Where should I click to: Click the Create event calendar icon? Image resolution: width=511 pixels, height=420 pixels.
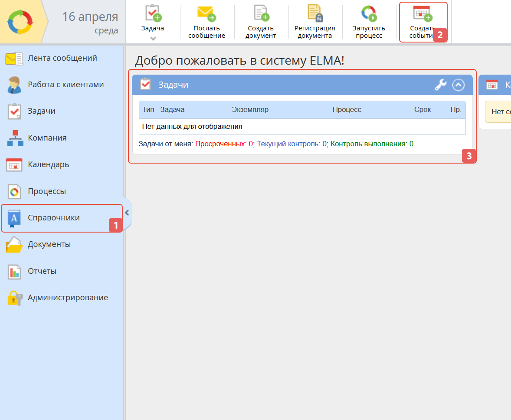tap(422, 14)
